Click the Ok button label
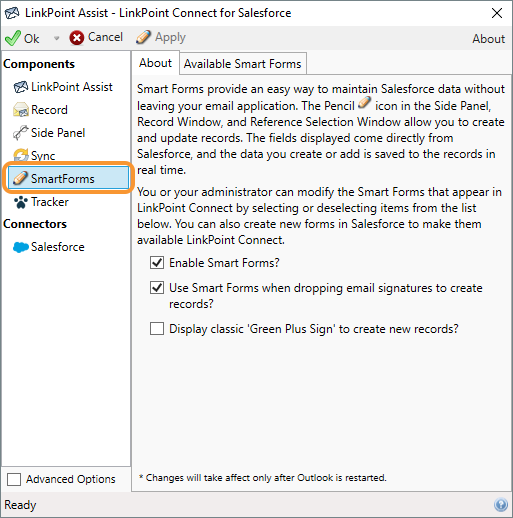 (32, 39)
